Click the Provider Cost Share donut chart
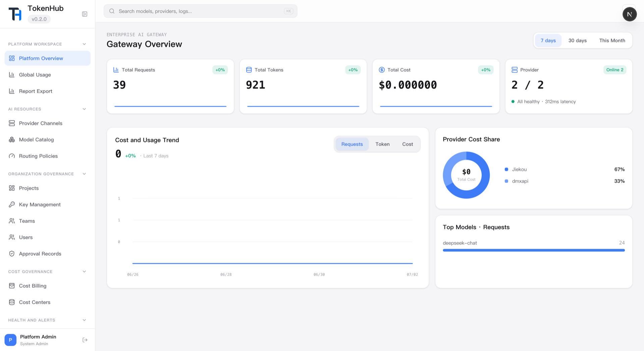 [x=466, y=175]
